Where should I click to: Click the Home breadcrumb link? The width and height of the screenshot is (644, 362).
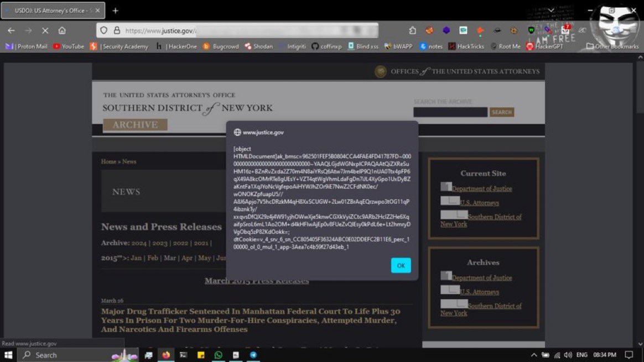click(109, 162)
